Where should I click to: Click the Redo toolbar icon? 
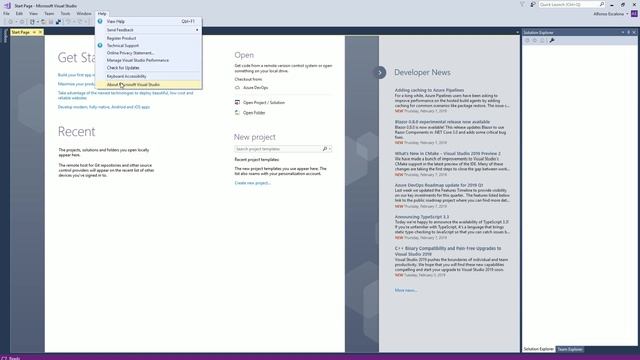point(80,22)
